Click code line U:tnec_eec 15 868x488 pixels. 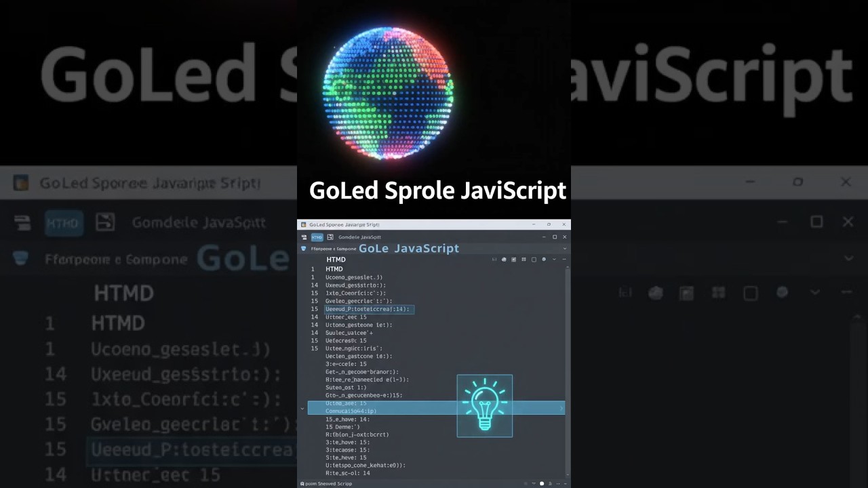coord(346,317)
